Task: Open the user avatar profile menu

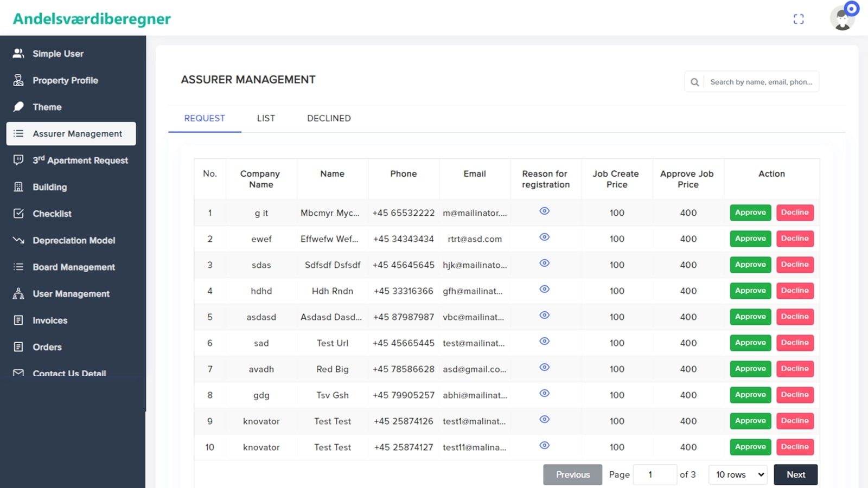Action: point(842,18)
